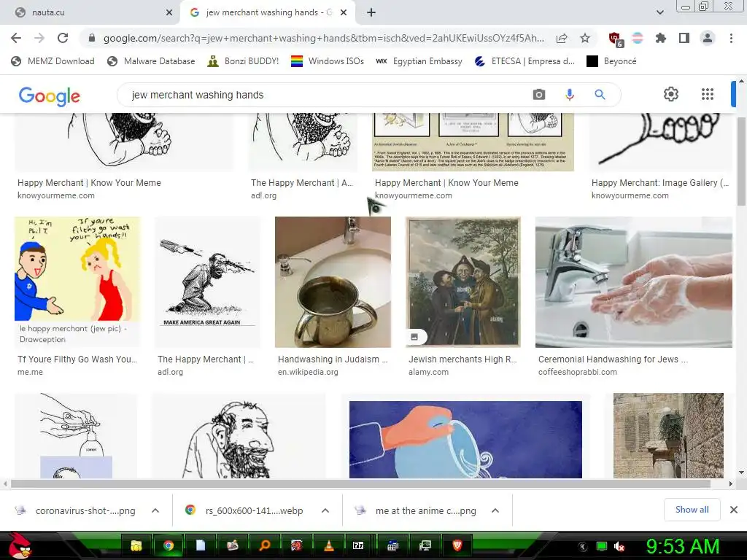Click the muted volume tray icon
Screen dimensions: 747x560
pyautogui.click(x=619, y=547)
